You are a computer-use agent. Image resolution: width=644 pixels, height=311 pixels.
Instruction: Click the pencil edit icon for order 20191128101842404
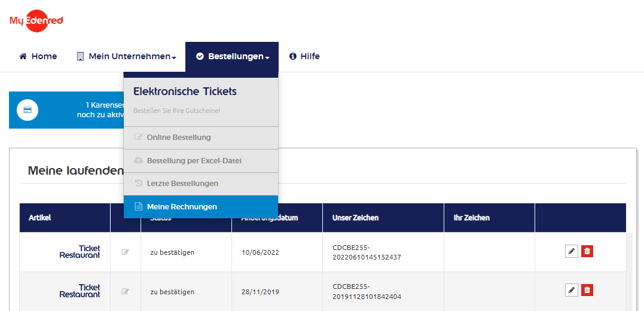click(571, 290)
